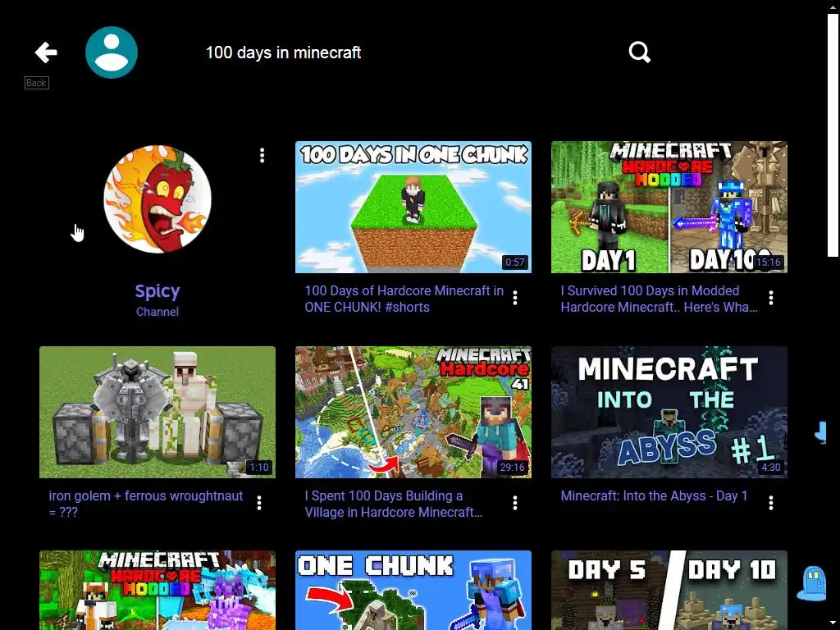Play the Minecraft Hardcore 41 village thumbnail
The width and height of the screenshot is (840, 630).
pos(413,412)
